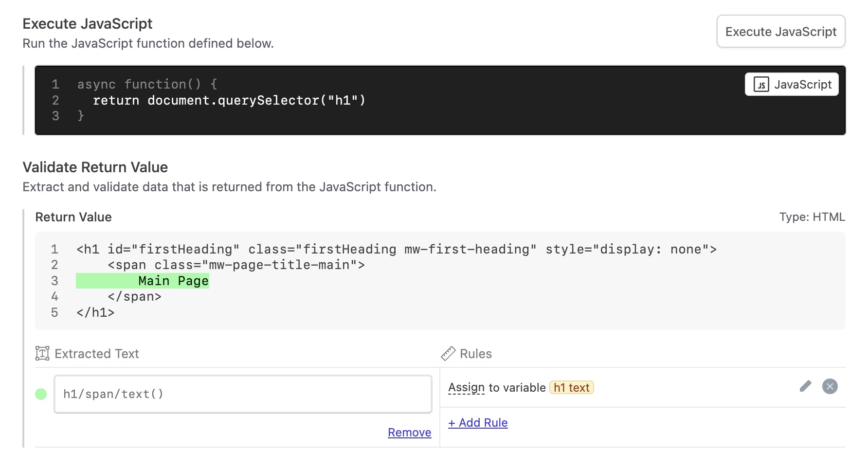Screen dimensions: 868x470
Task: Click the highlighted Main Page text
Action: [x=173, y=281]
